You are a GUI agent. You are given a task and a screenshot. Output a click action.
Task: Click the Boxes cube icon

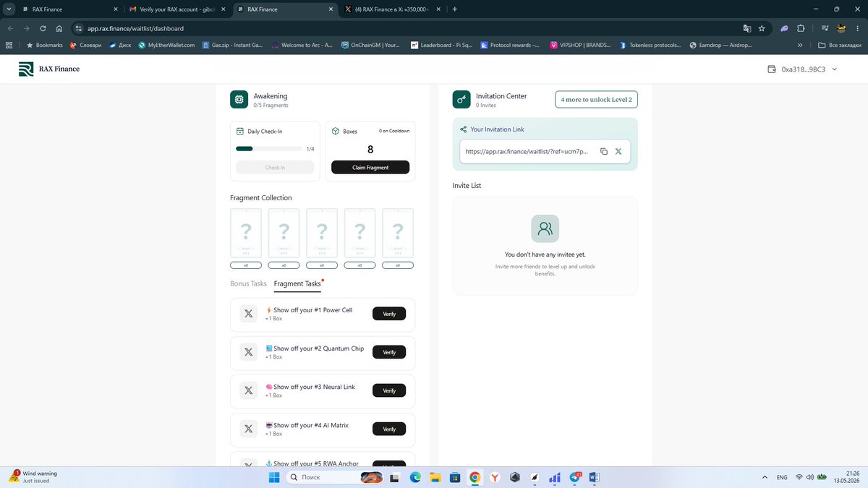336,132
